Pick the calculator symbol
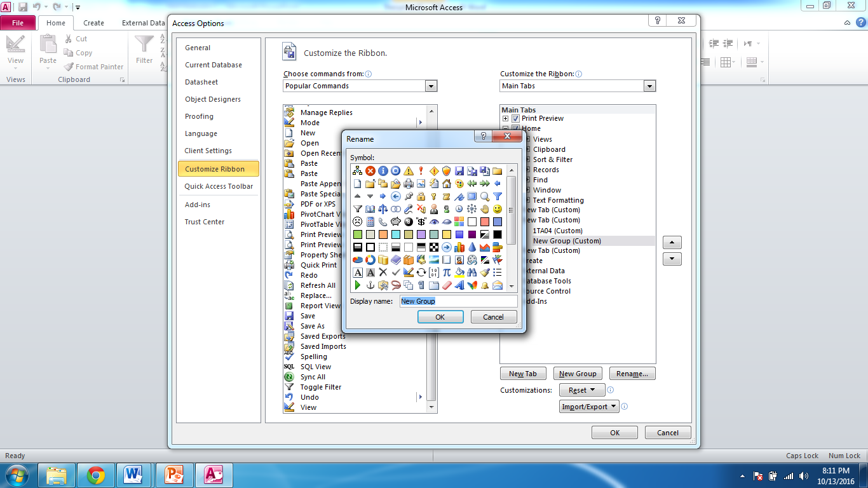This screenshot has width=868, height=488. pos(370,222)
